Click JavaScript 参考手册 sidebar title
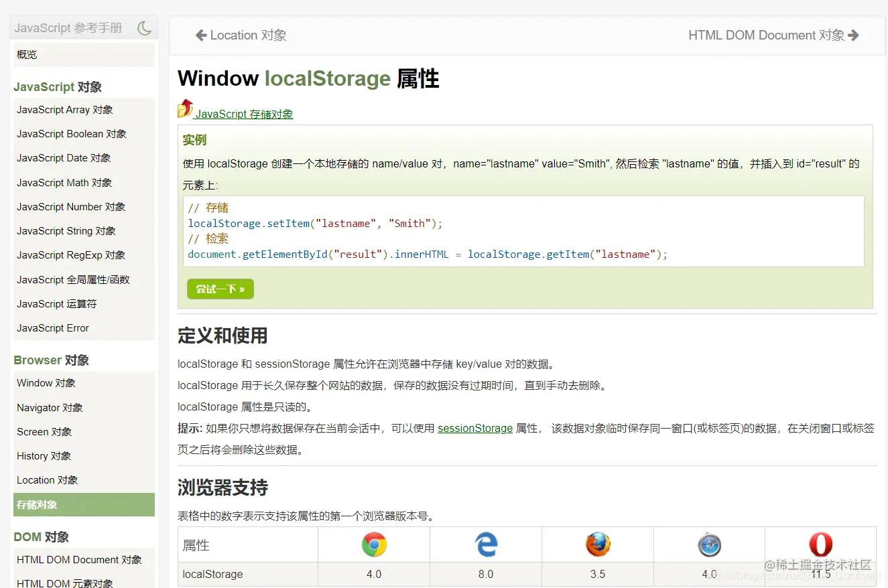Viewport: 888px width, 588px height. 68,28
